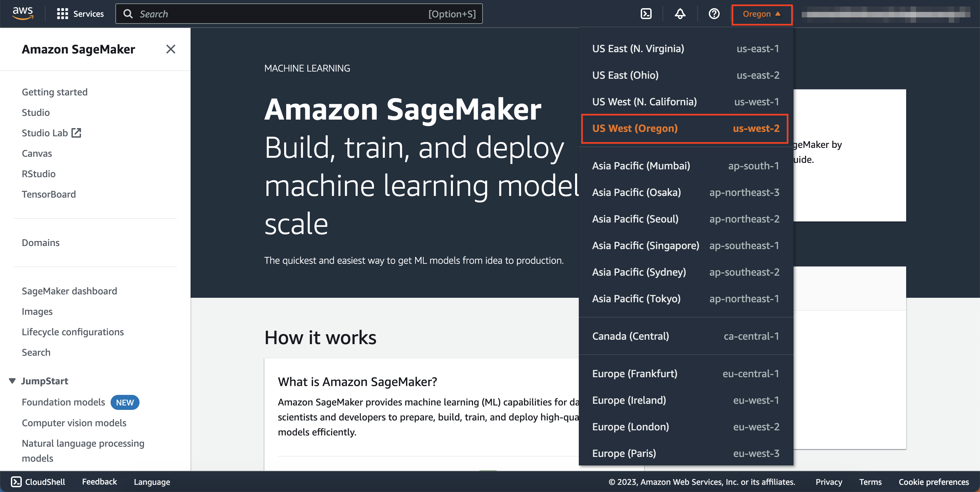Open CloudShell in the footer bar
Image resolution: width=980 pixels, height=492 pixels.
(38, 482)
